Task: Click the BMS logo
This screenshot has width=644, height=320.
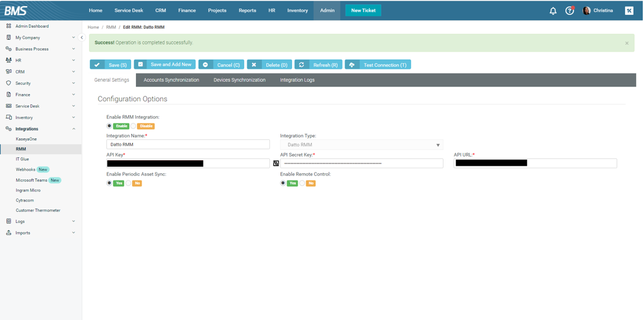Action: (15, 10)
